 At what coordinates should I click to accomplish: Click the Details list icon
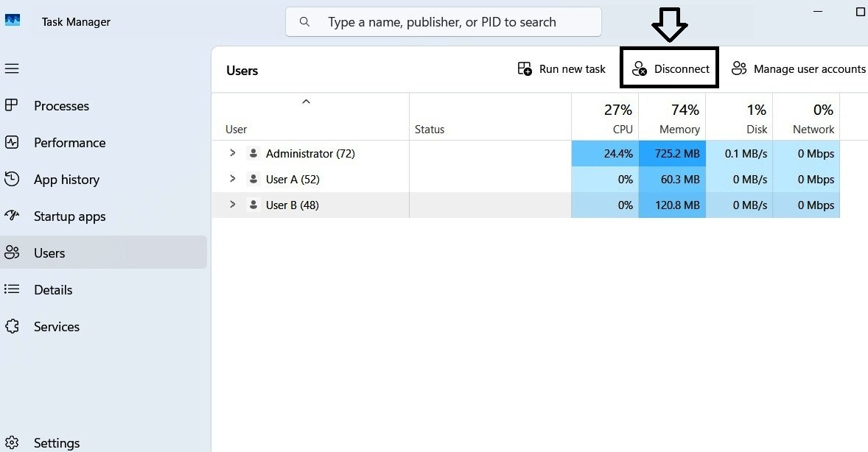tap(12, 289)
